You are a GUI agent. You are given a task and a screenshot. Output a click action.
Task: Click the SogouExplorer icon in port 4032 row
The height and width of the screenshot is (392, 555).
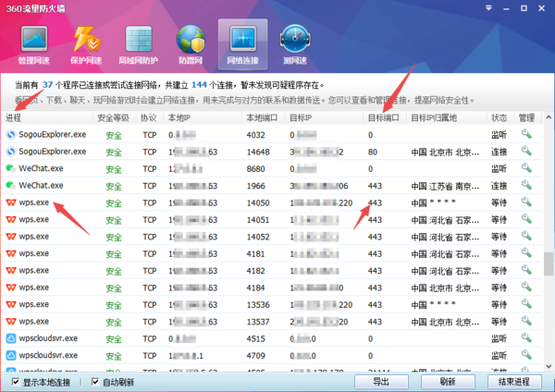[x=11, y=134]
